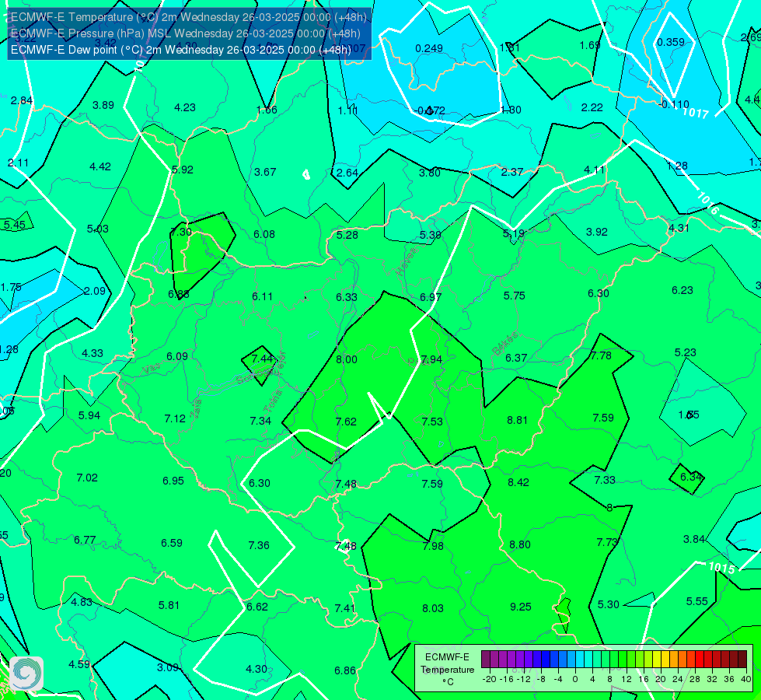Click the dark red swatch at legend's 40 end
This screenshot has width=761, height=700.
coord(742,660)
